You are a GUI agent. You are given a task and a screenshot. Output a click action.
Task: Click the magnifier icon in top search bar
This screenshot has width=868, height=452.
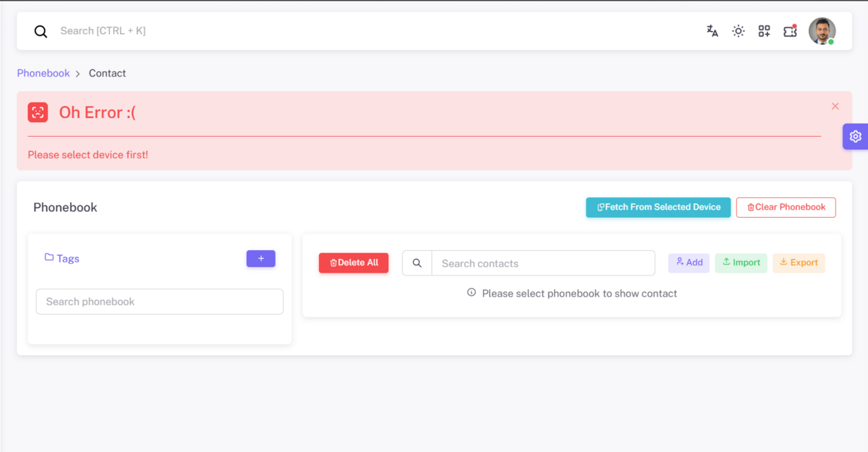41,31
